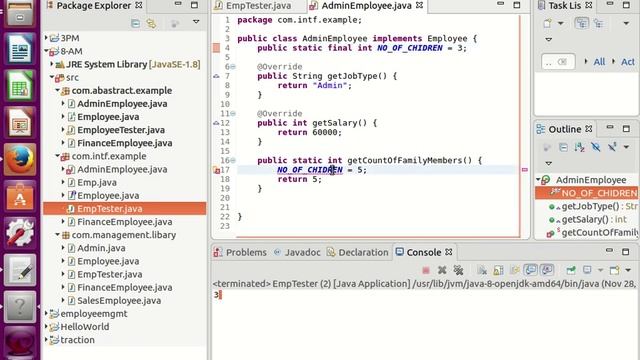This screenshot has width=640, height=360.
Task: Expand the 3PM project
Action: (x=47, y=38)
